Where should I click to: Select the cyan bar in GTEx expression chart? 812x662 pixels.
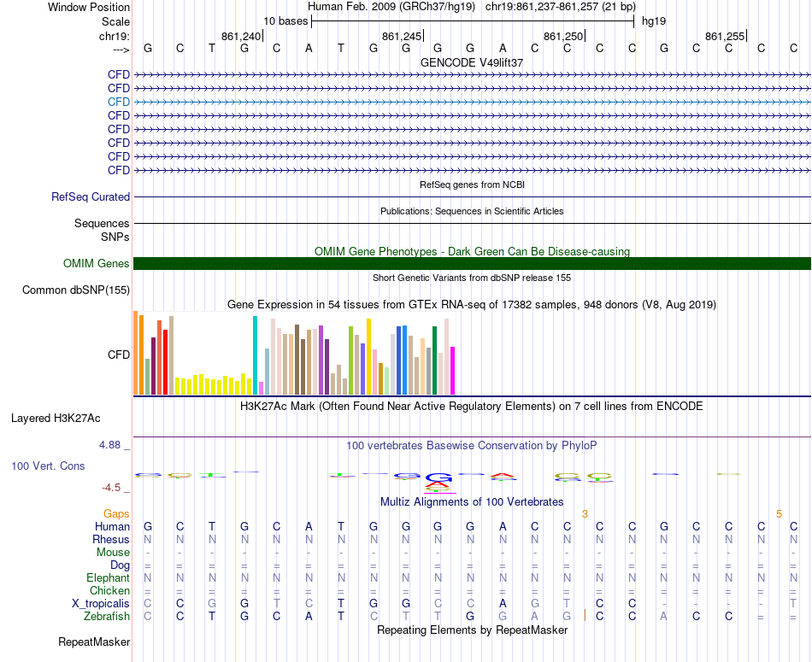255,354
